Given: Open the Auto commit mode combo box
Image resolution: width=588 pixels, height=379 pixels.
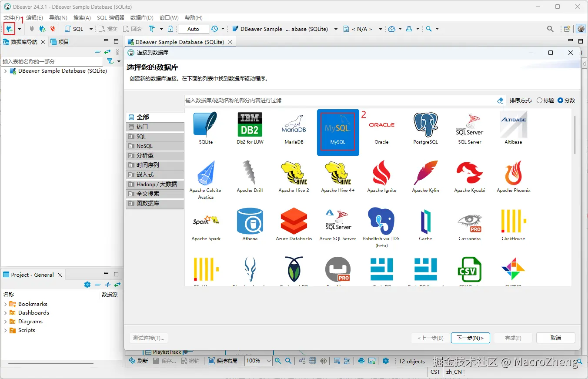Looking at the screenshot, I should coord(193,29).
